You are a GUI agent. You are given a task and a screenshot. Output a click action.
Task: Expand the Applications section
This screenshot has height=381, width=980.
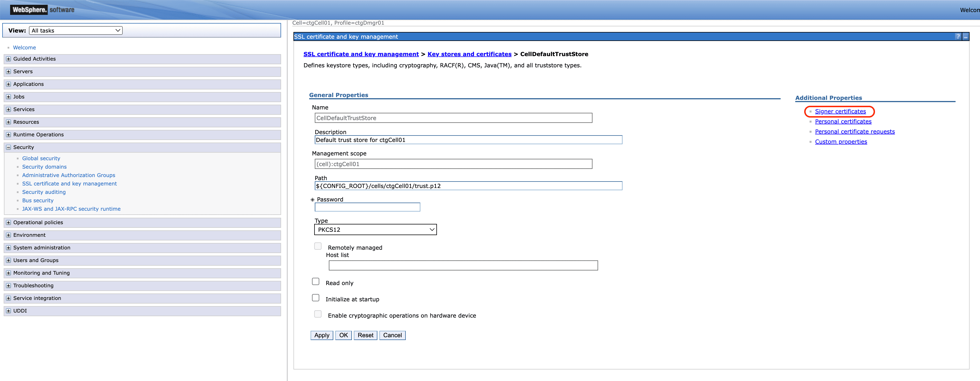[x=8, y=84]
